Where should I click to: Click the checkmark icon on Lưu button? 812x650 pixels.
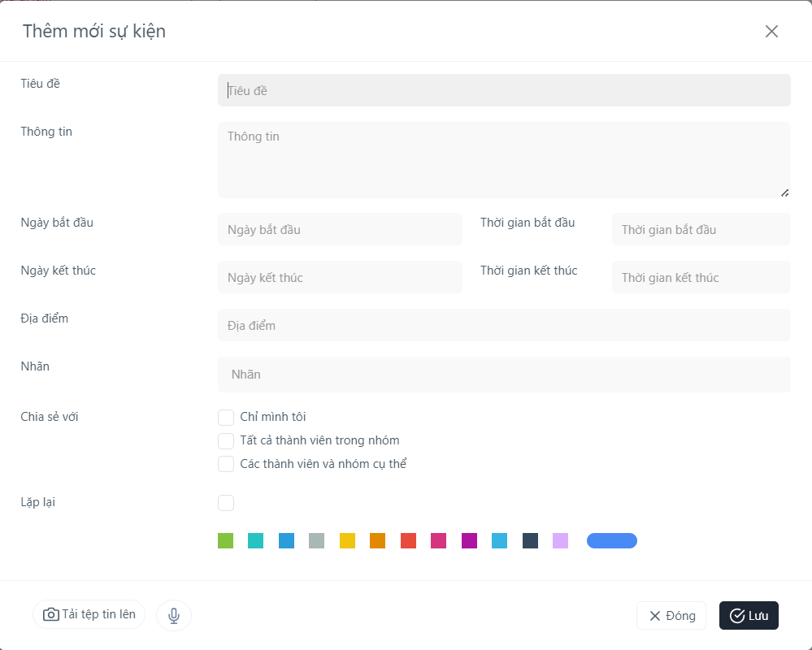(737, 616)
